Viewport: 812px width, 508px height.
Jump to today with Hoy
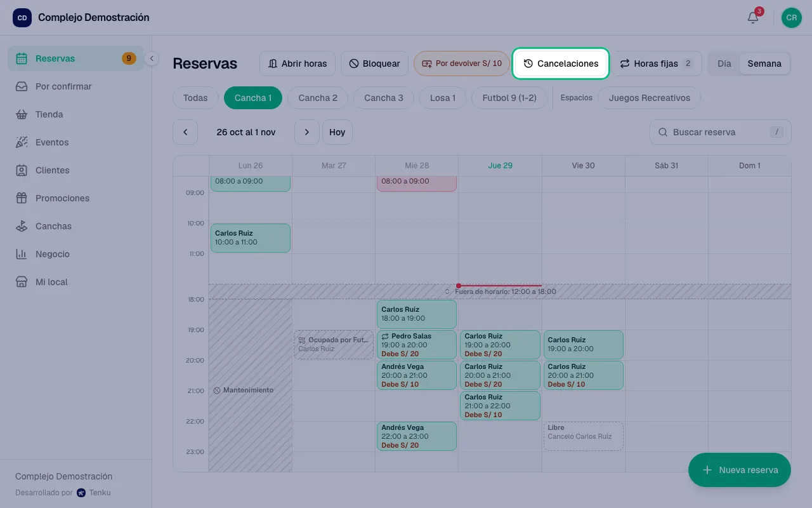(x=337, y=132)
